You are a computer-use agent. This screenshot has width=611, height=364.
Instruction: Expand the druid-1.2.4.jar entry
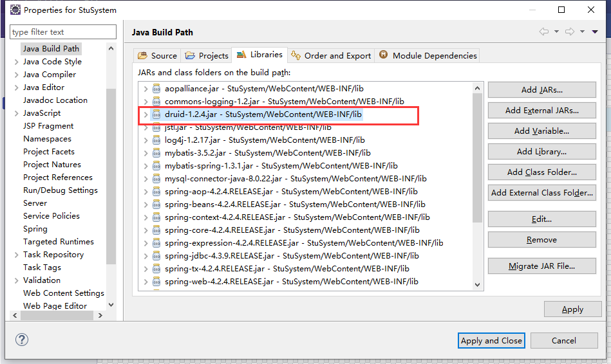point(146,114)
